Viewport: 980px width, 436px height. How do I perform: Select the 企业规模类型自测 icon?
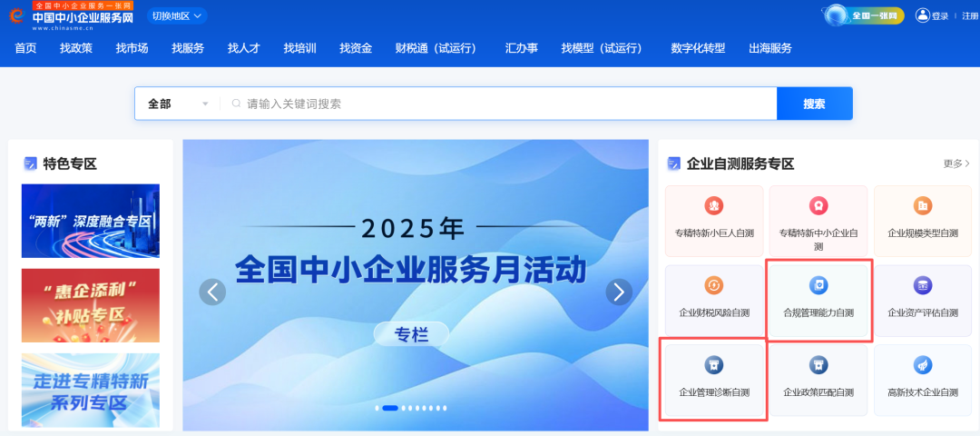pyautogui.click(x=923, y=206)
